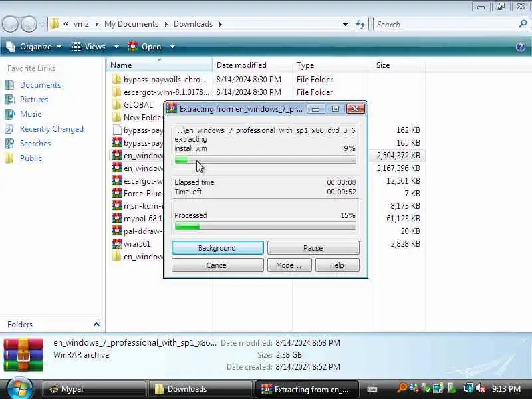
Task: Select the escargot-wlm-8.1.0178 folder icon
Action: pos(117,92)
